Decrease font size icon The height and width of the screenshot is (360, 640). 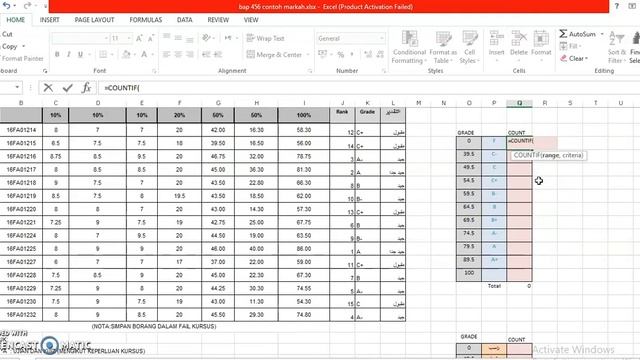(x=151, y=38)
